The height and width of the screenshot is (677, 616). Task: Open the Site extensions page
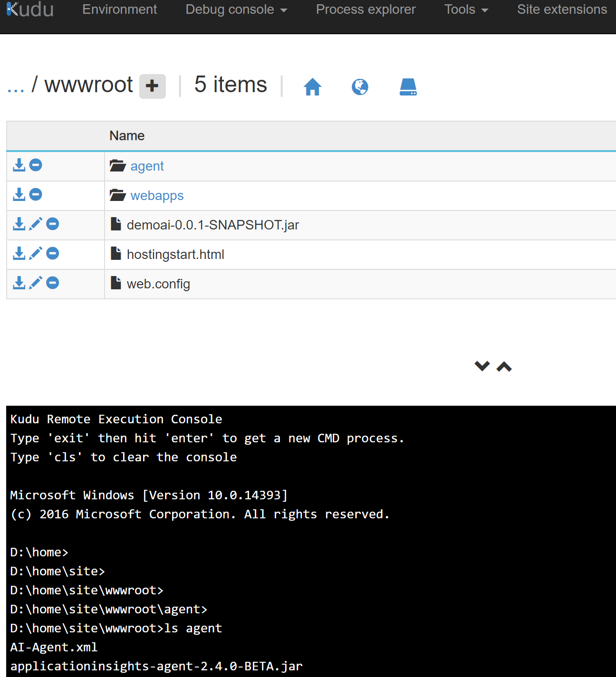[562, 10]
